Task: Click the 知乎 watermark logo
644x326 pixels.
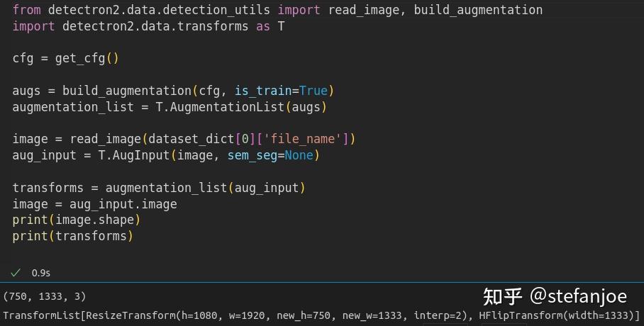Action: [x=503, y=295]
